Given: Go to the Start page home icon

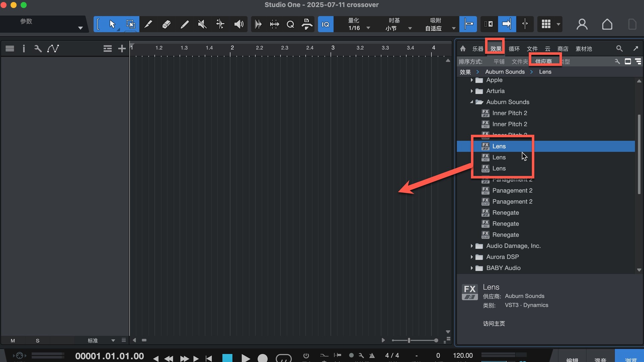Looking at the screenshot, I should [607, 24].
